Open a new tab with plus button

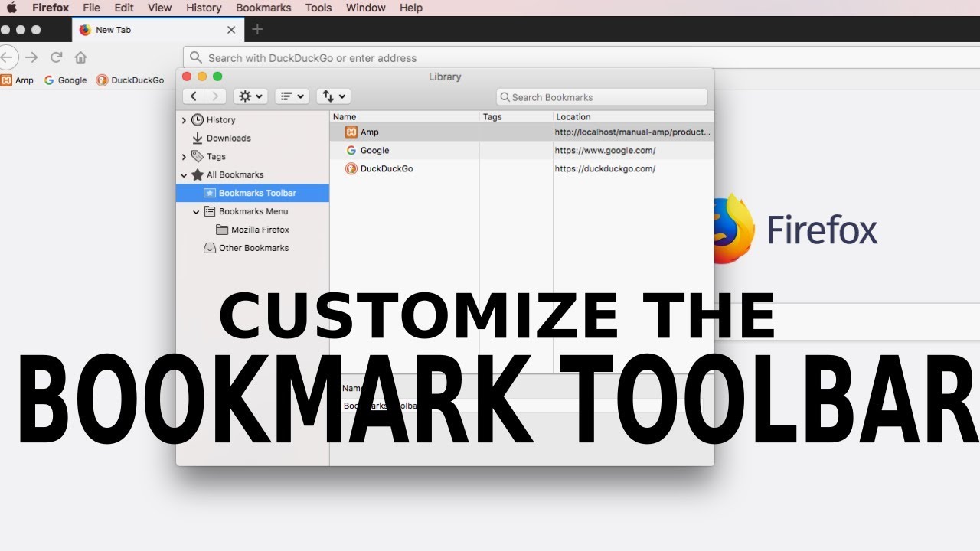tap(257, 29)
